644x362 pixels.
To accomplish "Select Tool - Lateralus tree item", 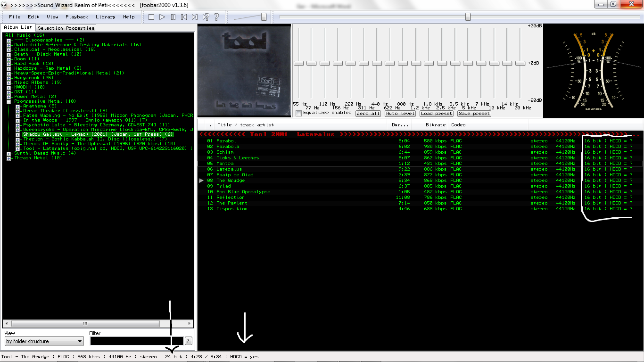I will (x=107, y=148).
